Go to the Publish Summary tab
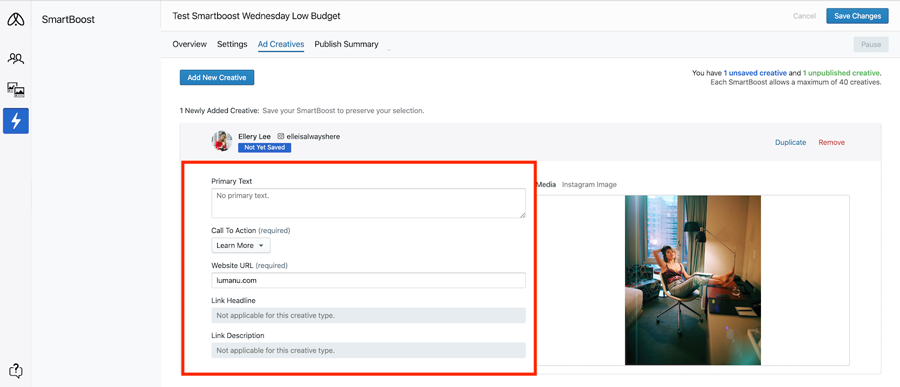 click(x=346, y=44)
